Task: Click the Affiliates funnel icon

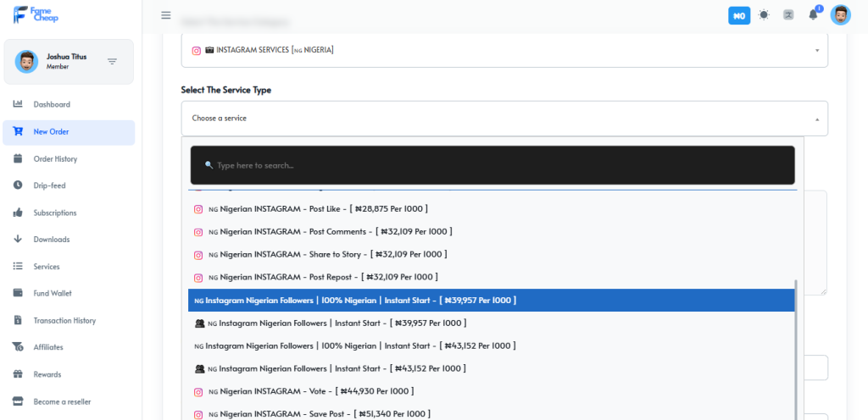Action: pyautogui.click(x=18, y=347)
